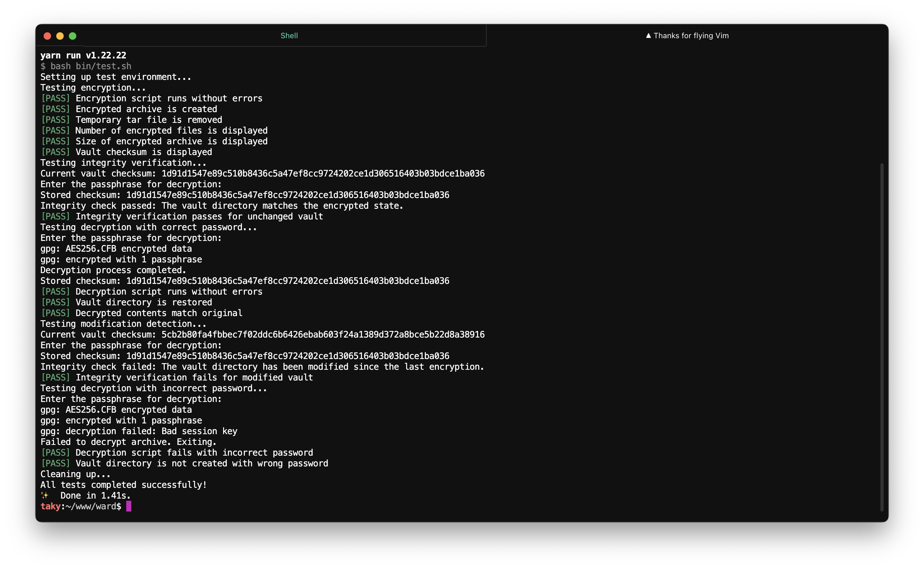
Task: Click Integrity check failed message line
Action: tap(262, 367)
